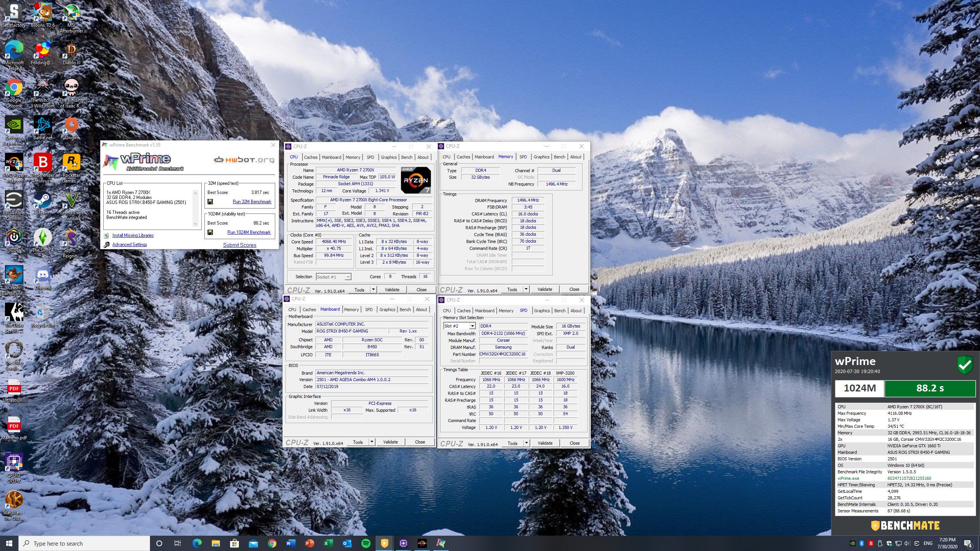Select Graphics tab in Memory window
The width and height of the screenshot is (980, 551).
click(541, 157)
